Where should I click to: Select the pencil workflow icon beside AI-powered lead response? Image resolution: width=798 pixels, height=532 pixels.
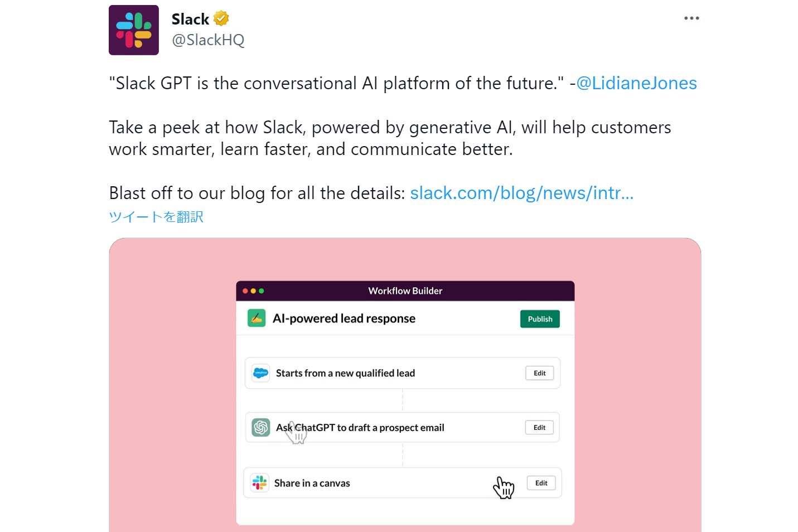257,318
